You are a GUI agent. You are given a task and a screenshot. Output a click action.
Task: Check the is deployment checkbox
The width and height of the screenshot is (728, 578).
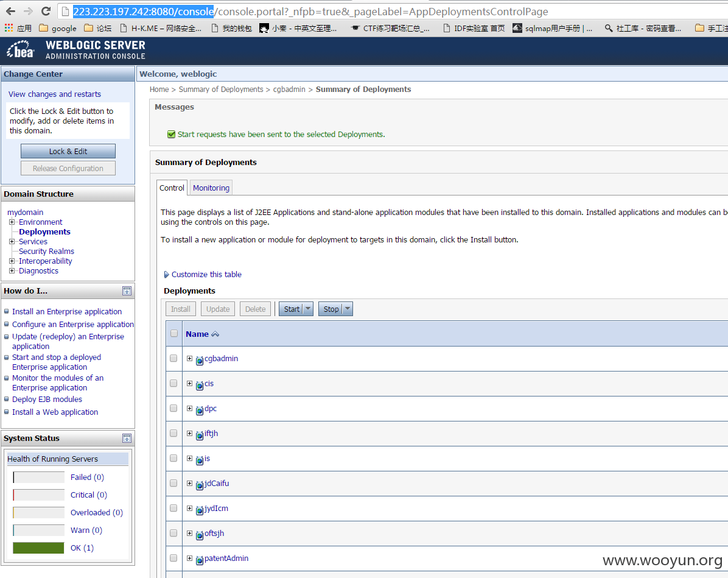[173, 458]
